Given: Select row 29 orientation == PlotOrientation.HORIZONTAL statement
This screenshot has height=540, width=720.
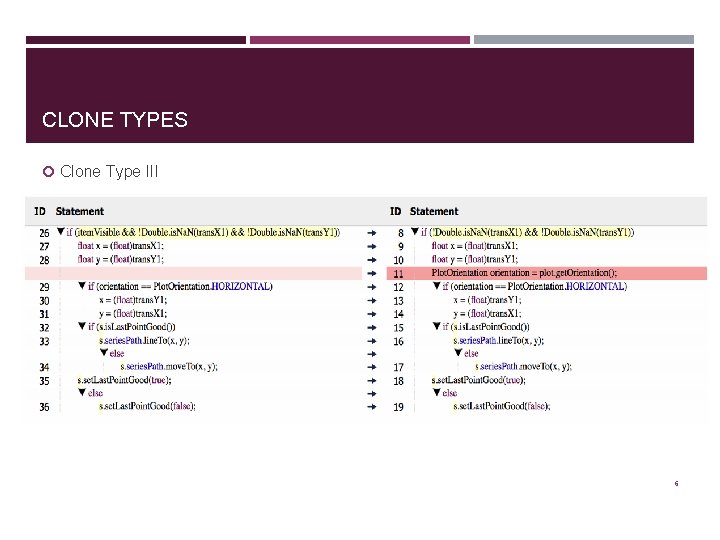Looking at the screenshot, I should tap(180, 287).
